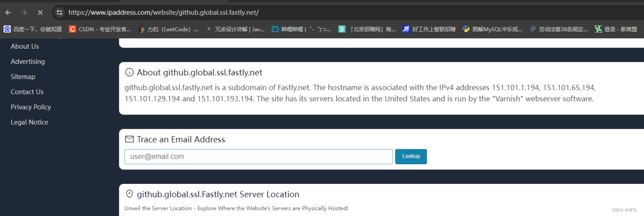Go to About Us in sidebar

tap(25, 46)
